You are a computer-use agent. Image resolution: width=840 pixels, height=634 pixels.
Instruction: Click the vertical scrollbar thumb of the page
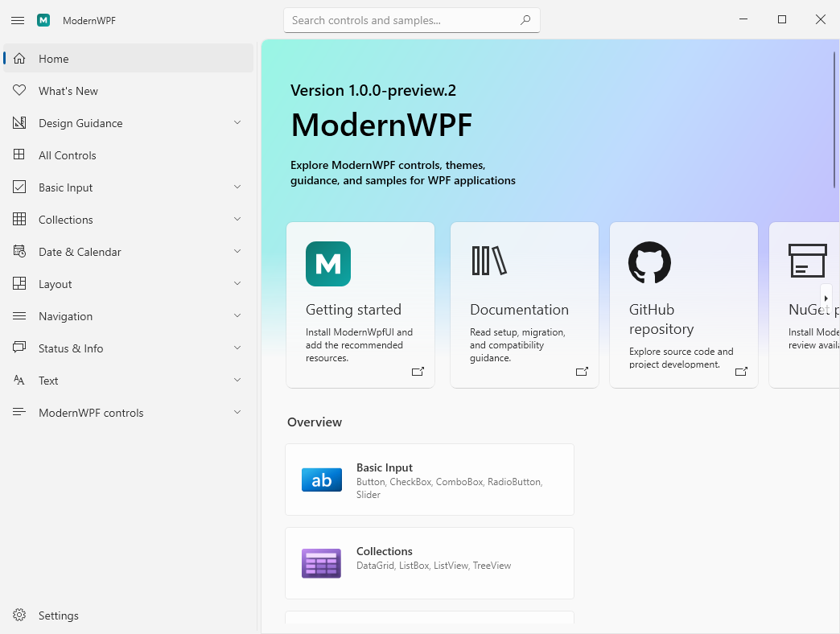click(x=834, y=120)
